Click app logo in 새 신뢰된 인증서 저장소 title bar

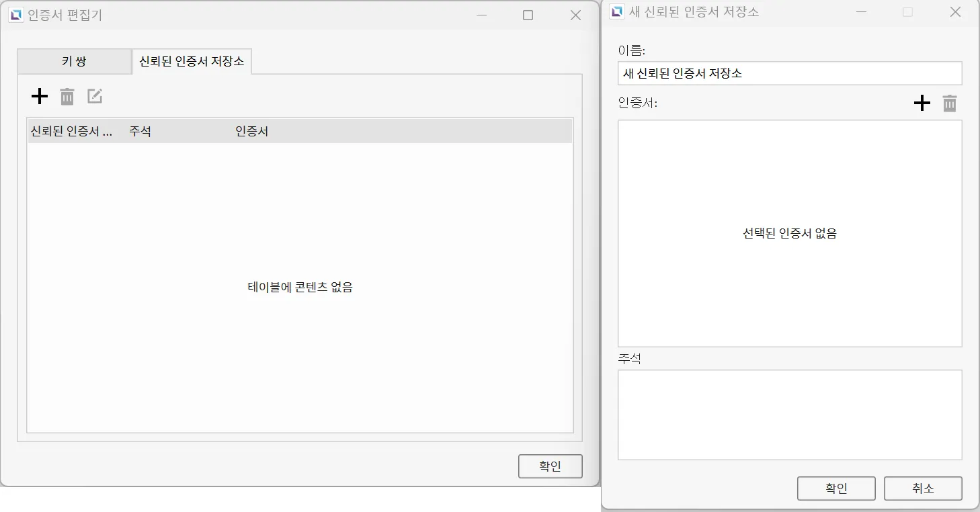616,12
